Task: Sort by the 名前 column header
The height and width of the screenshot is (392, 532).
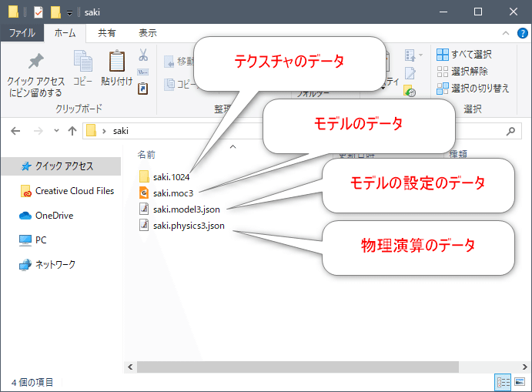Action: 146,155
